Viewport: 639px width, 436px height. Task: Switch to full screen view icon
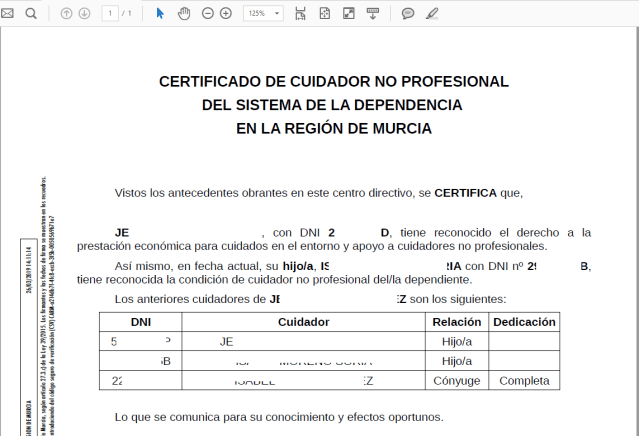pos(349,13)
